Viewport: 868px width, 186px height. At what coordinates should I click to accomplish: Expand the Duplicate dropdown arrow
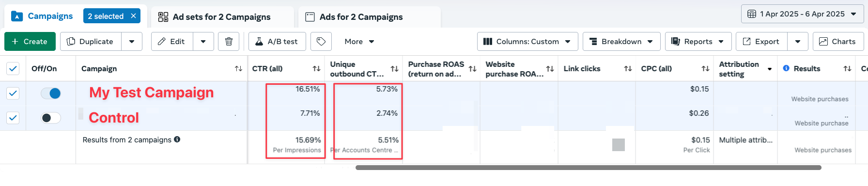point(132,42)
